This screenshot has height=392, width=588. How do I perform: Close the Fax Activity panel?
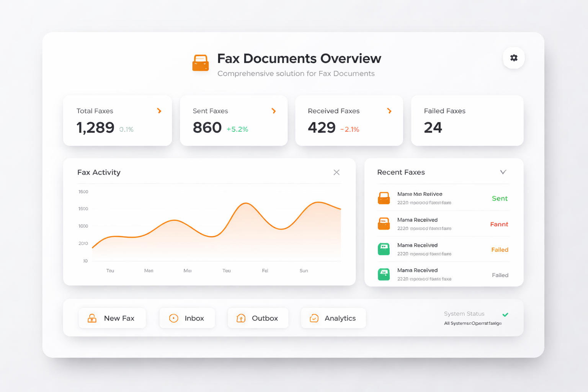tap(336, 172)
